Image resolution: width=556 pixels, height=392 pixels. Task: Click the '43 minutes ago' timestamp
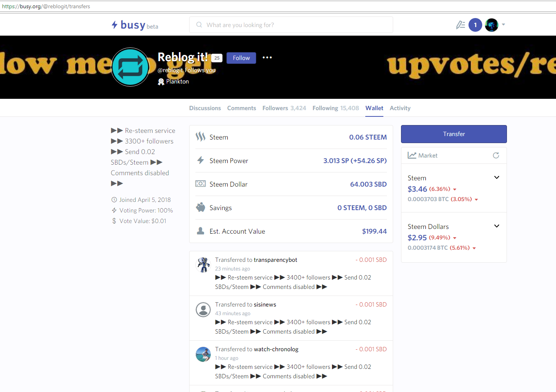[233, 314]
